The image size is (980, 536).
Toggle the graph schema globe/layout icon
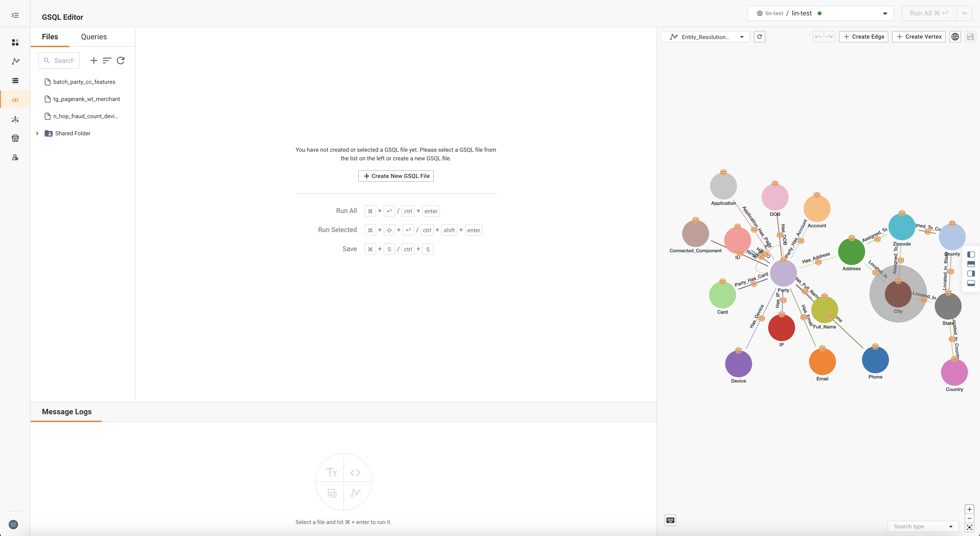[955, 36]
